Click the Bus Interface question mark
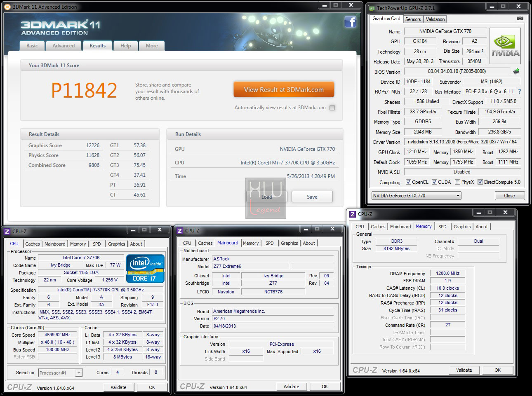 coord(519,91)
